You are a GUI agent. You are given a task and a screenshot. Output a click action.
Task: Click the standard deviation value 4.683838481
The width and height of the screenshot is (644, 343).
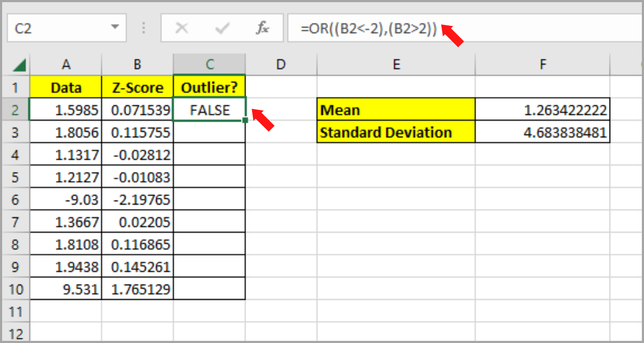point(542,132)
